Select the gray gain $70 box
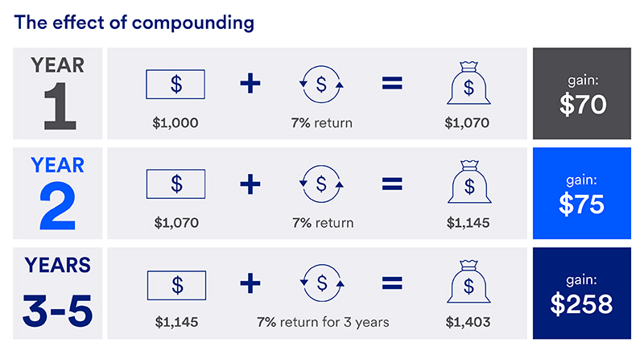The width and height of the screenshot is (644, 355). pyautogui.click(x=582, y=93)
